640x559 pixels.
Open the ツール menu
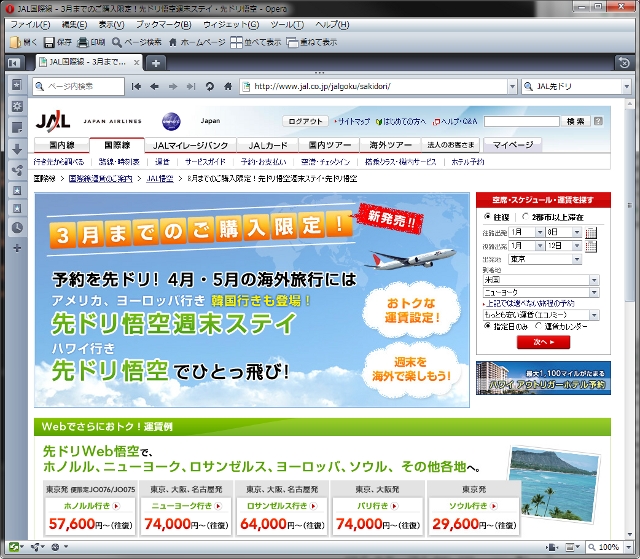point(287,24)
